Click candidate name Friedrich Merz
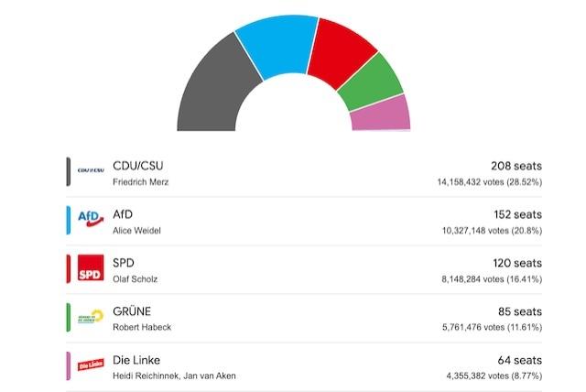Screen dimensions: 586x392 tap(140, 182)
